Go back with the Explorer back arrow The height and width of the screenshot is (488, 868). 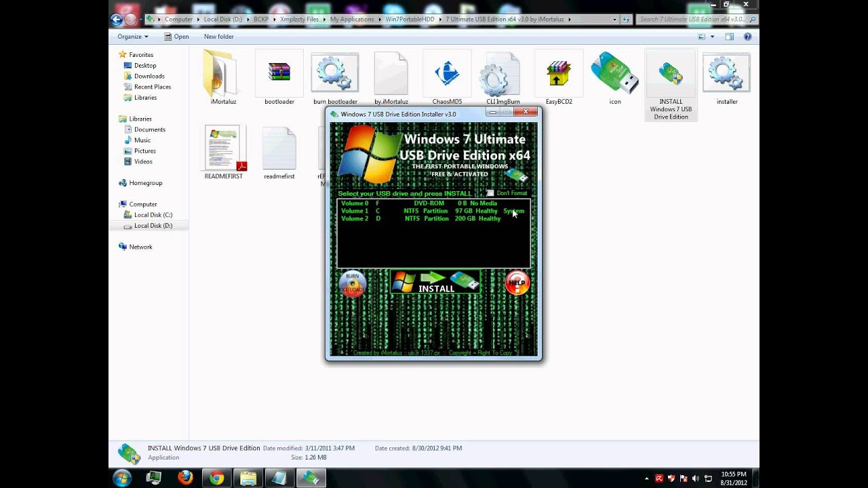[117, 20]
